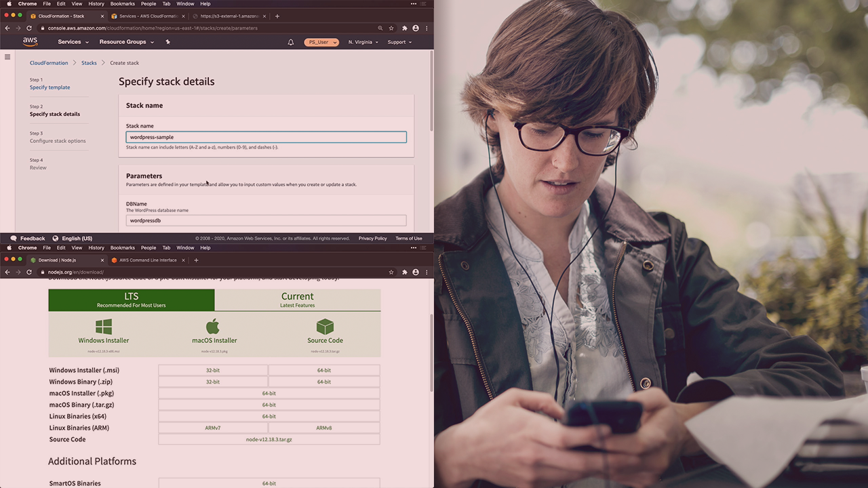The height and width of the screenshot is (488, 868).
Task: Download macOS Installer (.pkg) 64-bit
Action: (x=269, y=393)
